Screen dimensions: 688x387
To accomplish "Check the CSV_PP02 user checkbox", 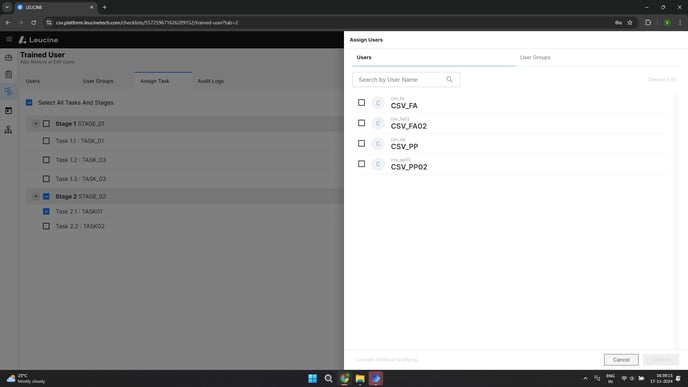I will click(361, 164).
